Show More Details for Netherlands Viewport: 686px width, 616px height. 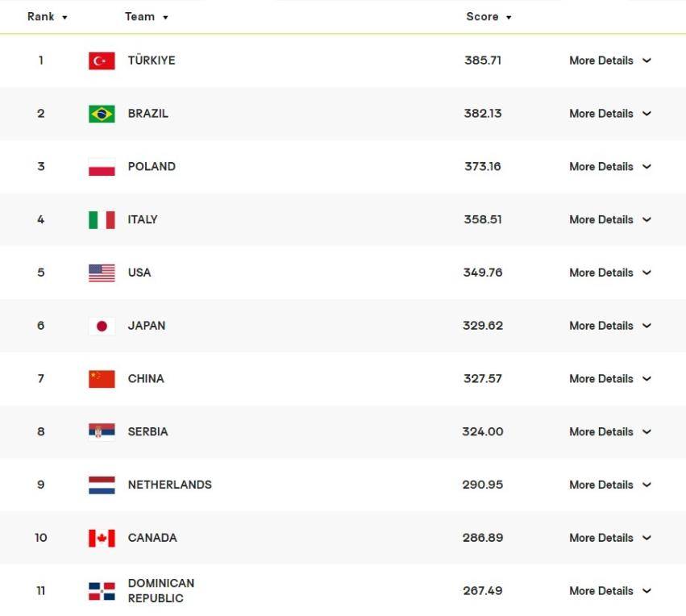609,485
